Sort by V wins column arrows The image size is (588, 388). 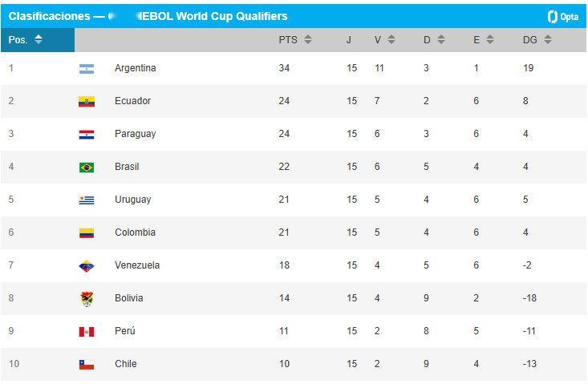(x=391, y=39)
